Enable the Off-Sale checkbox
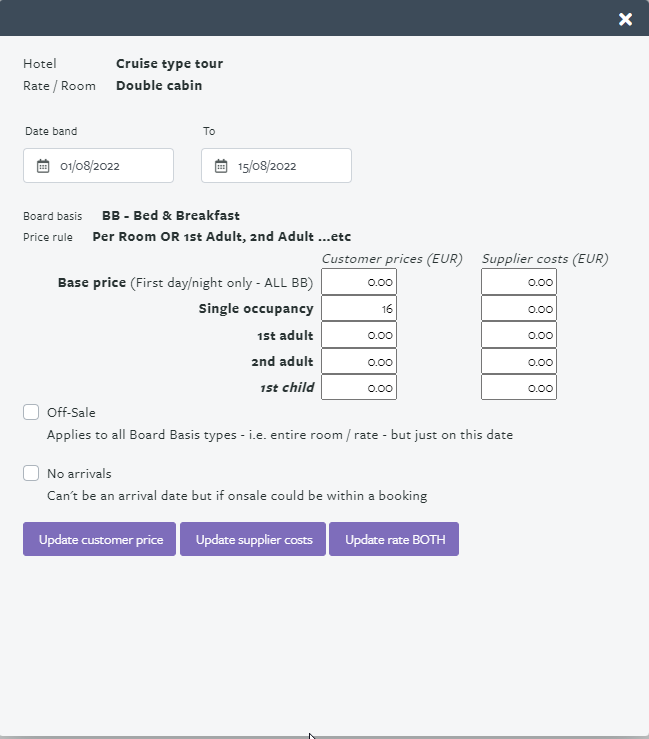This screenshot has height=739, width=649. coord(31,412)
